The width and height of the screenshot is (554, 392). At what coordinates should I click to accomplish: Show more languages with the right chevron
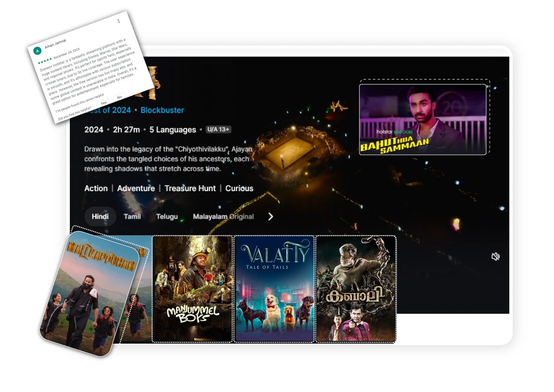coord(270,217)
